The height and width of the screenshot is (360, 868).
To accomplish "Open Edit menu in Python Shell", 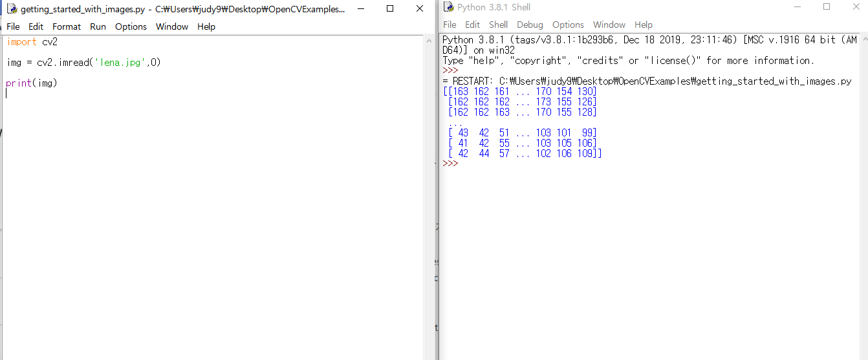I will [x=473, y=25].
